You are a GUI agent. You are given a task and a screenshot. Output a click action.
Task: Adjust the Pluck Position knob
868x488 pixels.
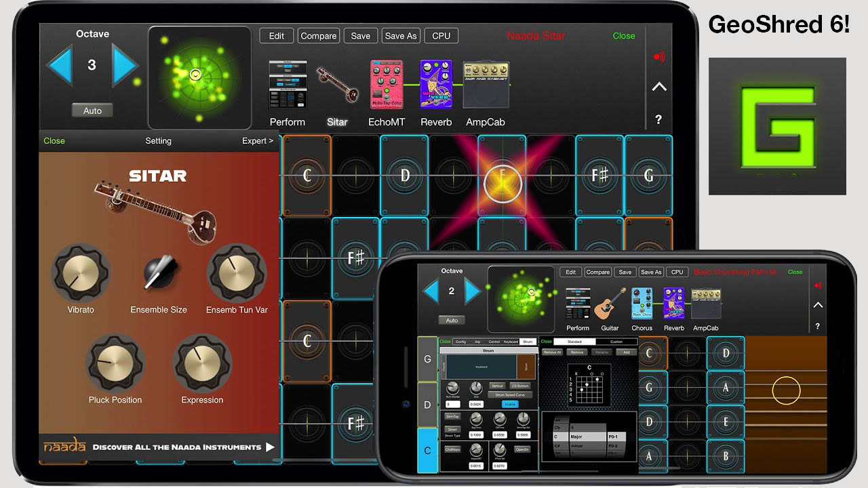(x=115, y=362)
